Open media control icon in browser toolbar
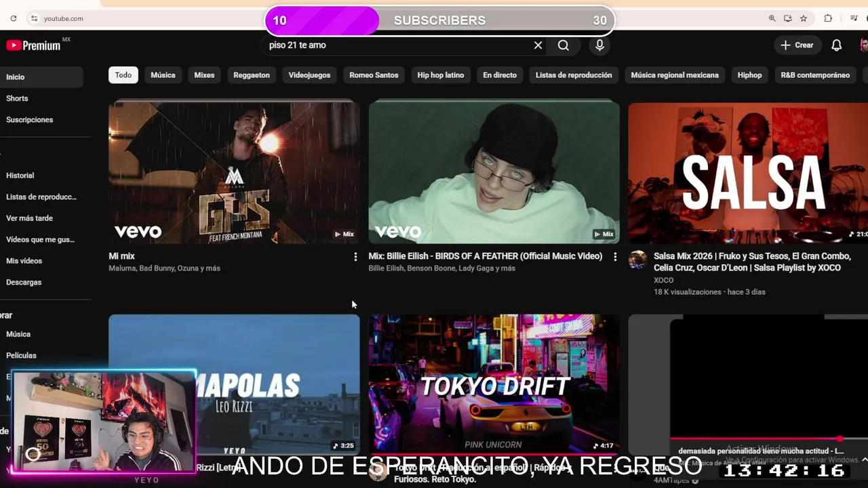 pyautogui.click(x=854, y=18)
